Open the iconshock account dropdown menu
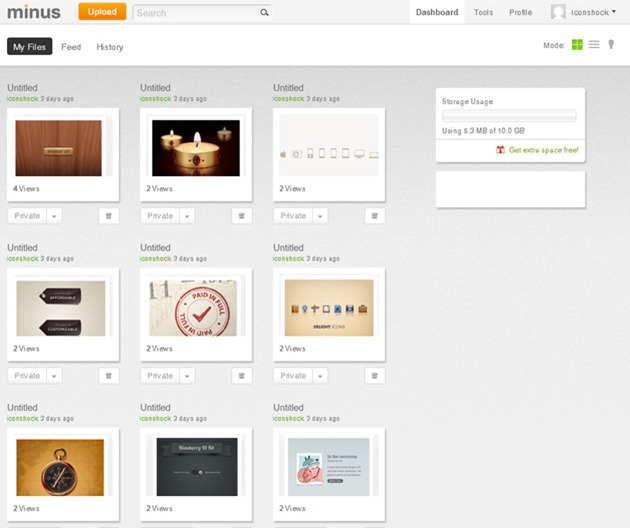Image resolution: width=630 pixels, height=528 pixels. [x=584, y=13]
